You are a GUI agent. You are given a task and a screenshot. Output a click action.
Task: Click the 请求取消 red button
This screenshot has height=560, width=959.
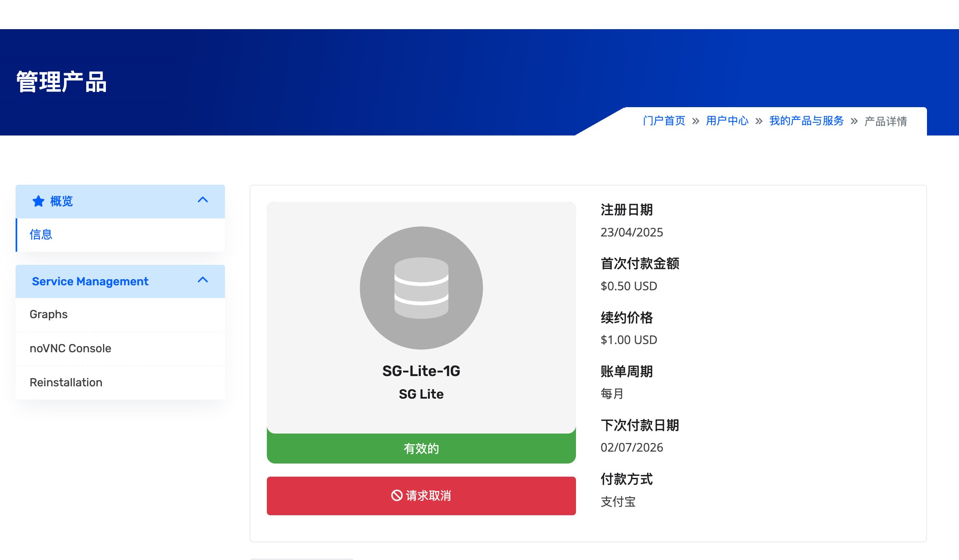coord(421,496)
